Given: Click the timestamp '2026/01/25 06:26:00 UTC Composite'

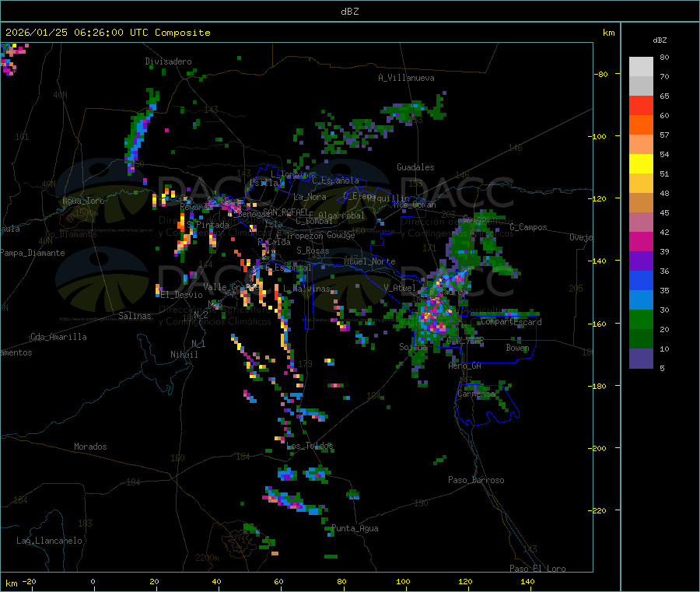Looking at the screenshot, I should [107, 33].
